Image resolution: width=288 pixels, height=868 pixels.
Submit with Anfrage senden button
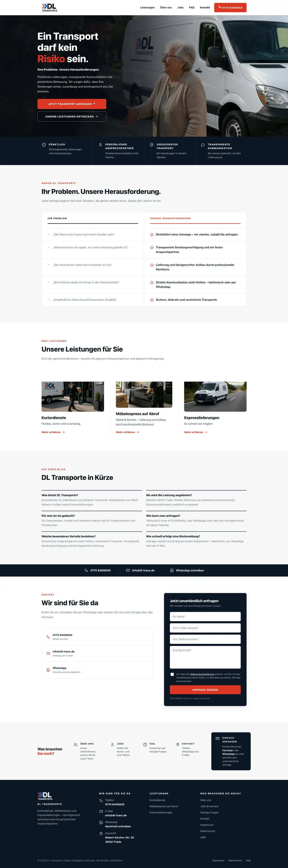click(x=205, y=690)
